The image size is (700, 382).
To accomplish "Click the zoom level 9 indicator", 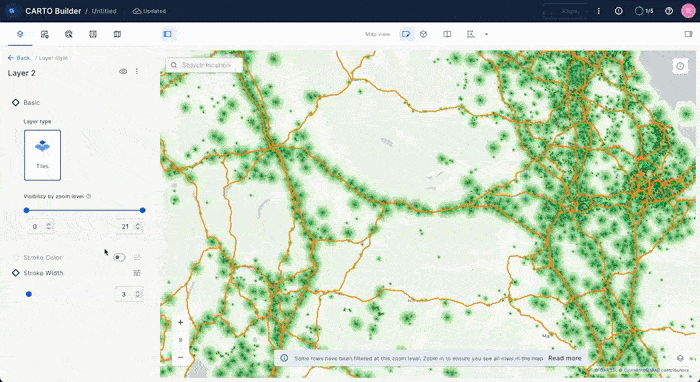I will [180, 340].
